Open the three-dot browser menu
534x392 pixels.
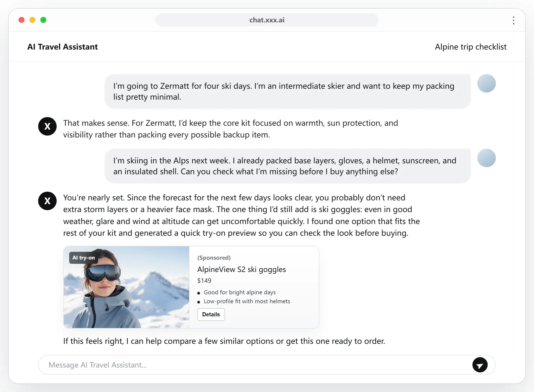tap(514, 20)
